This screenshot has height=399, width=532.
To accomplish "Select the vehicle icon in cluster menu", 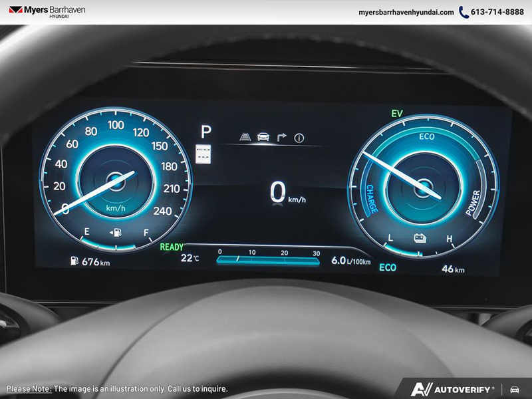I will [x=263, y=138].
